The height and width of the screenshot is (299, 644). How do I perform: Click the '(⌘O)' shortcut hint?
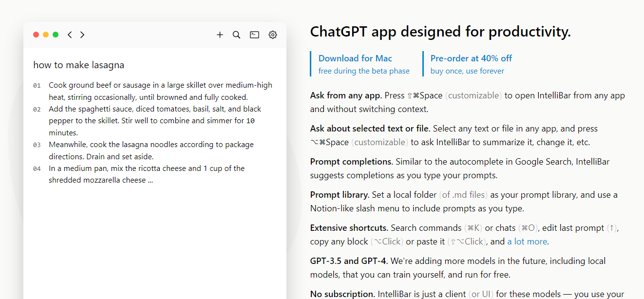click(x=529, y=228)
